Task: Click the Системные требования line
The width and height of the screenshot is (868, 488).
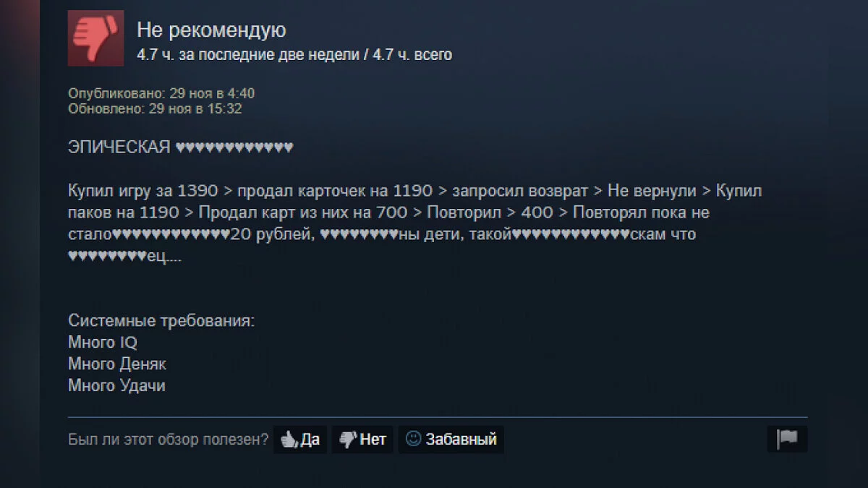Action: (x=161, y=321)
